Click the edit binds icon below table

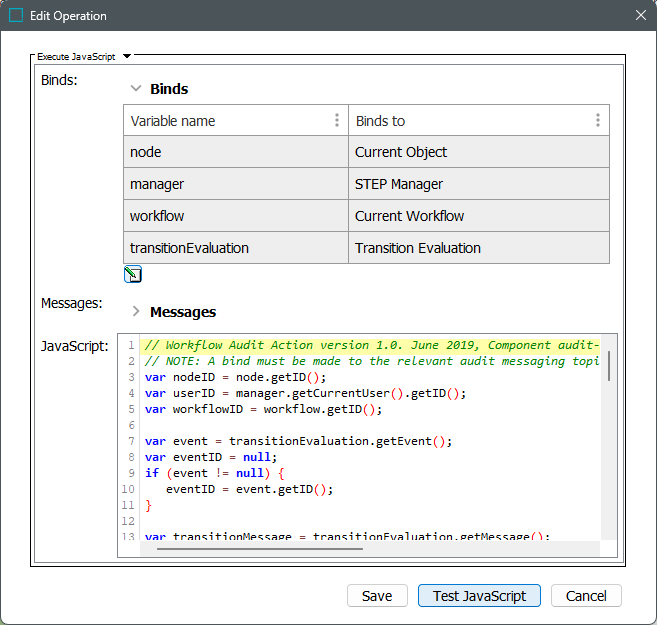click(x=132, y=275)
